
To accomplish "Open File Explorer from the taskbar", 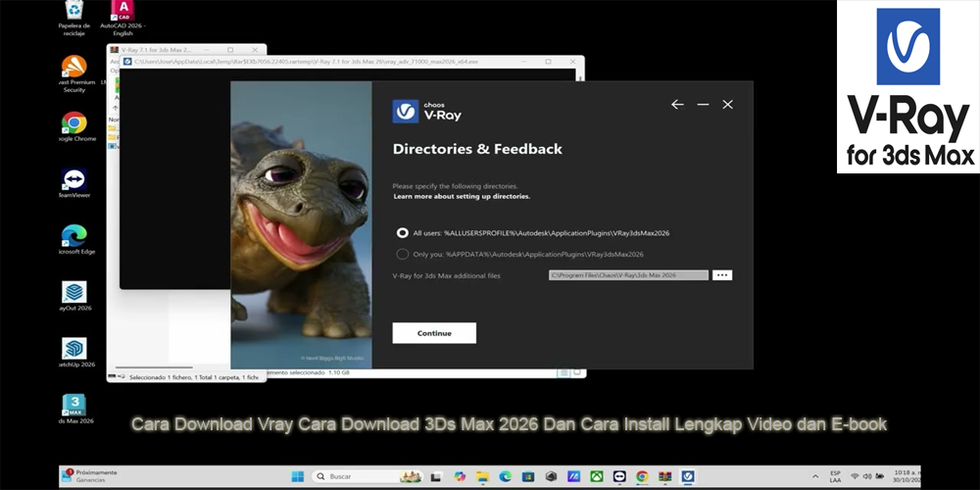I will tap(482, 476).
